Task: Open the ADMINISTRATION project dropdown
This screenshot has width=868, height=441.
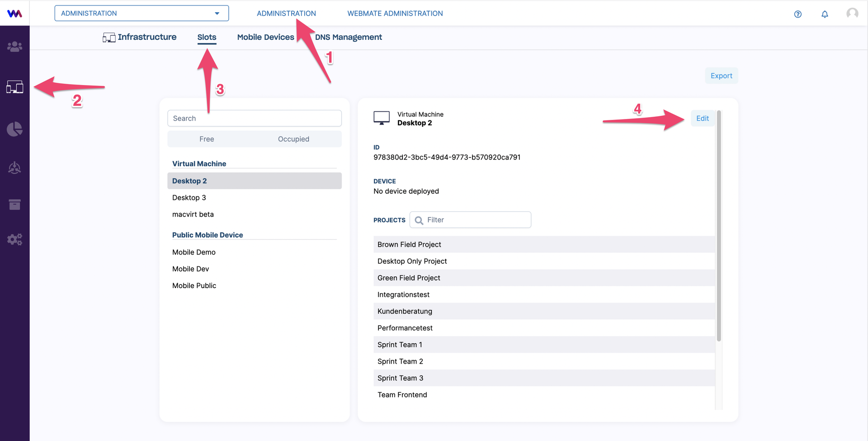Action: (x=142, y=13)
